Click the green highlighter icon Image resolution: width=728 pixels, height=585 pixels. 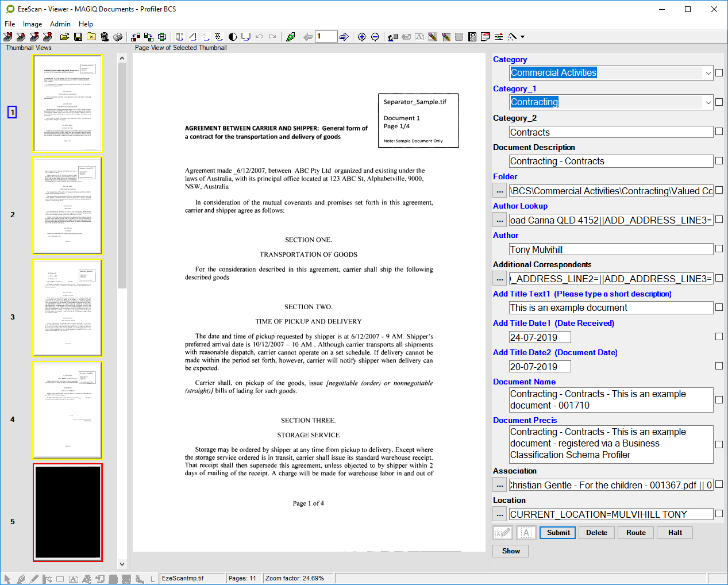coord(291,37)
